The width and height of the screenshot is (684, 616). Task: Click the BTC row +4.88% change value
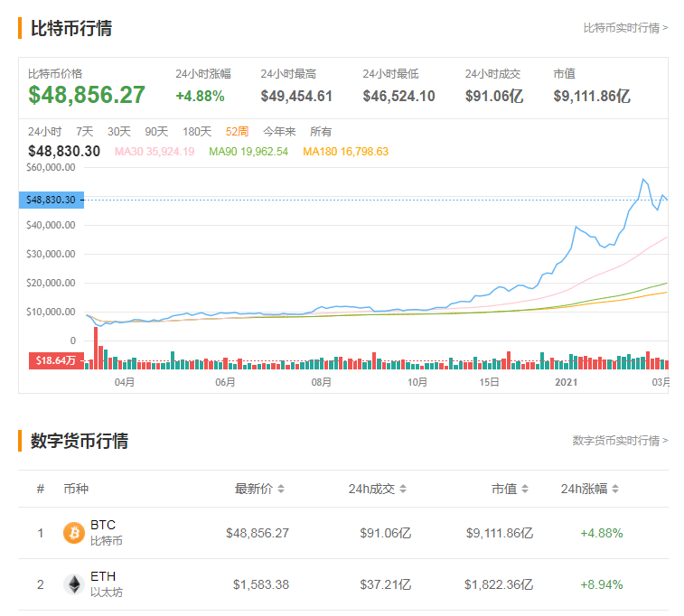(602, 533)
